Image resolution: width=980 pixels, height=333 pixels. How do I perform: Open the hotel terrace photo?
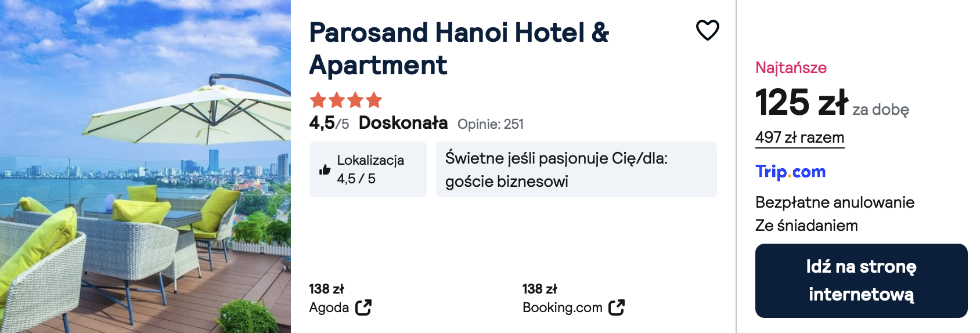pos(145,166)
